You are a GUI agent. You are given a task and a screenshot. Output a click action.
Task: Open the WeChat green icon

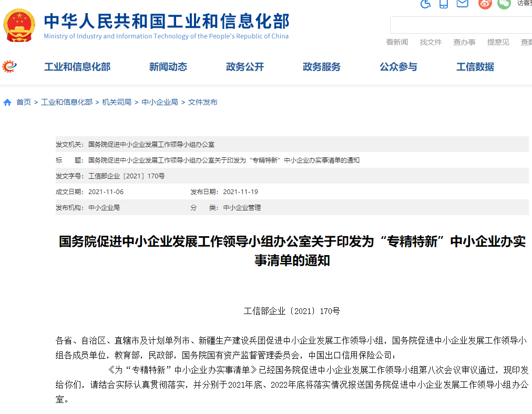pos(504,4)
